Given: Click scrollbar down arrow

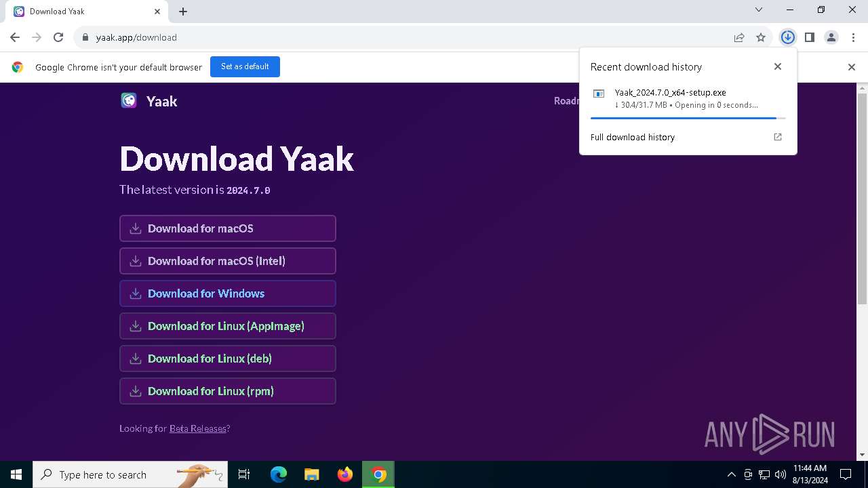Looking at the screenshot, I should point(863,455).
